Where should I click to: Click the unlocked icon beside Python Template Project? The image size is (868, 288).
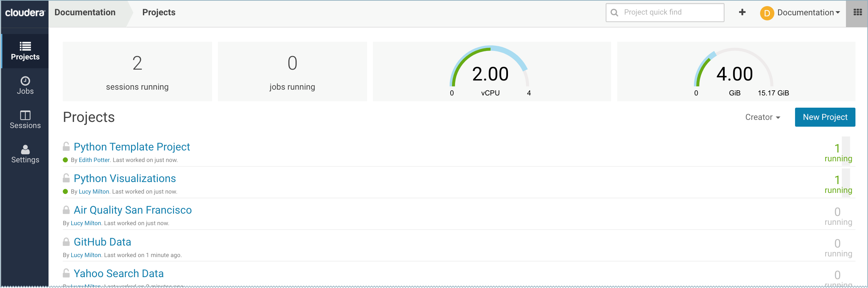pyautogui.click(x=66, y=146)
